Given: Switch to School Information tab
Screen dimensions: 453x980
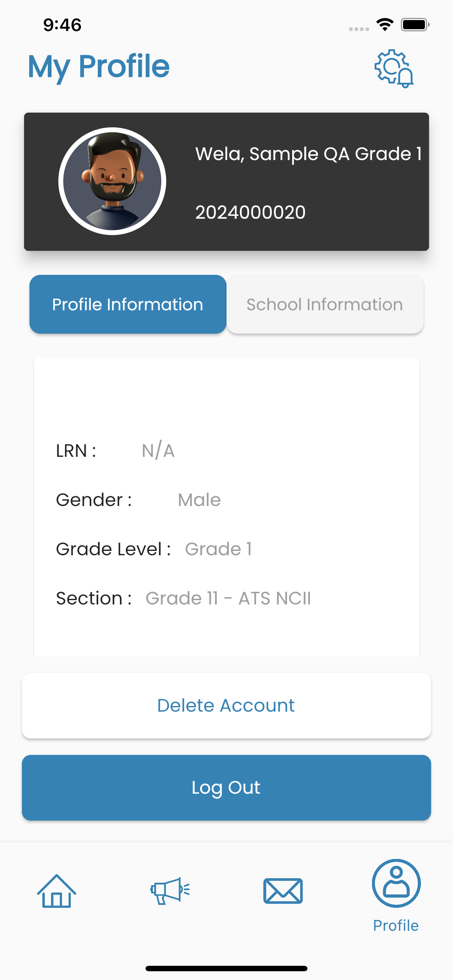Looking at the screenshot, I should coord(325,304).
